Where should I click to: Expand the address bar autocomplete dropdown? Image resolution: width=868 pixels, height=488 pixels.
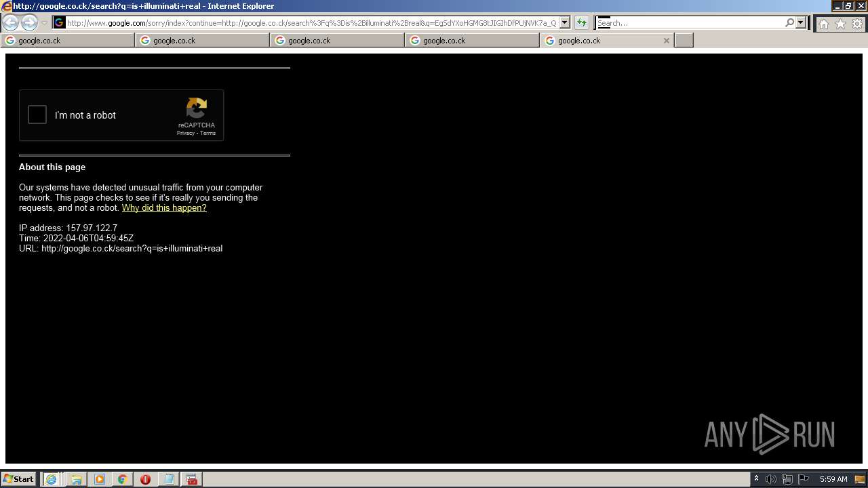pyautogui.click(x=564, y=23)
